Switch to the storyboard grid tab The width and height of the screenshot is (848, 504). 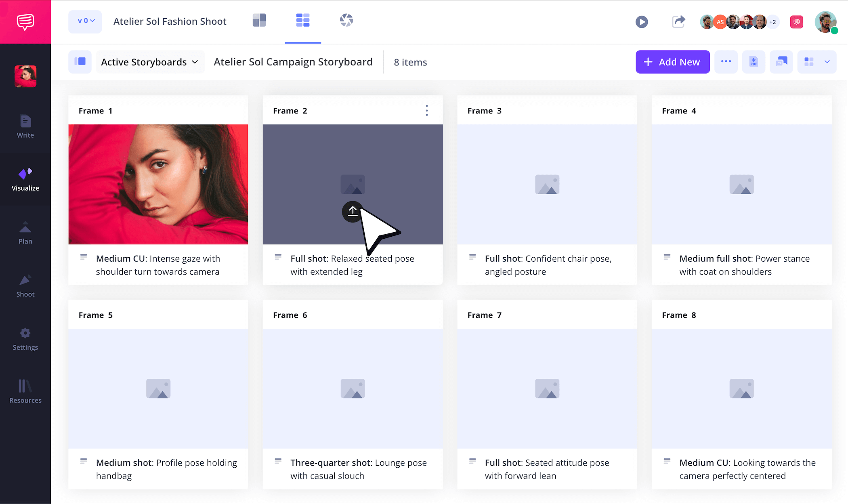[303, 20]
